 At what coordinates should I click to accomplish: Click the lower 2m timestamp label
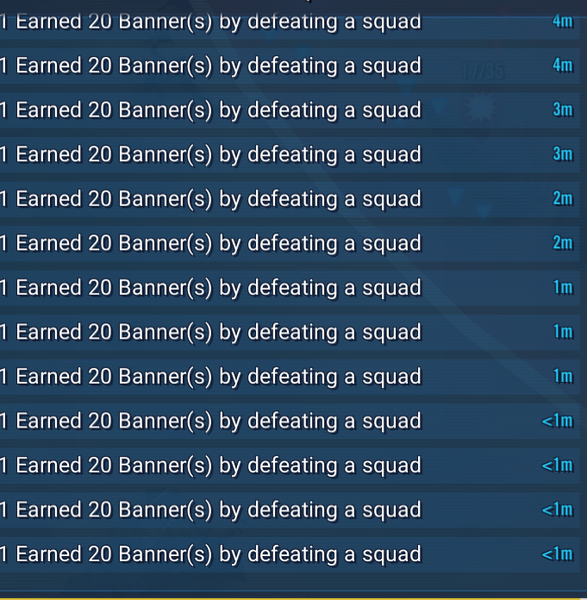point(563,243)
